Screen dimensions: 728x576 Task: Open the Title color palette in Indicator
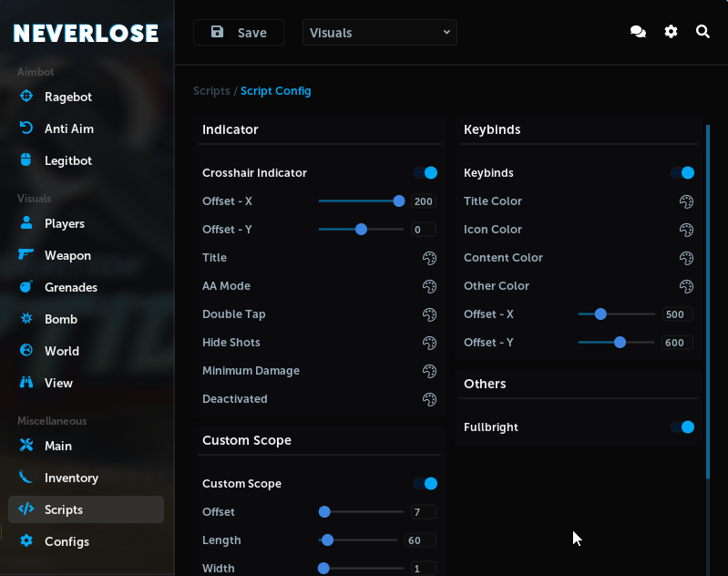pos(429,258)
